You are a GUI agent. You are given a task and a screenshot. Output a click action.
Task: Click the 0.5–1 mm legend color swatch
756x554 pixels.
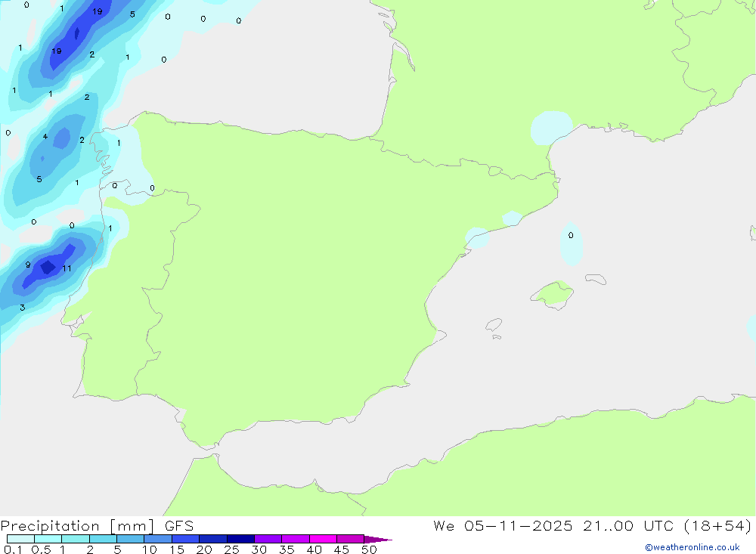pyautogui.click(x=48, y=539)
